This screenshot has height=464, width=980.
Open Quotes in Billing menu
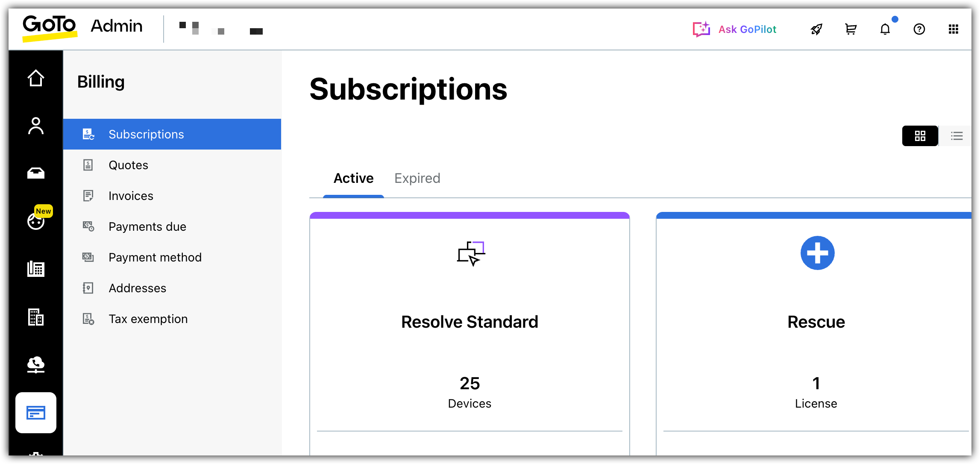point(128,165)
